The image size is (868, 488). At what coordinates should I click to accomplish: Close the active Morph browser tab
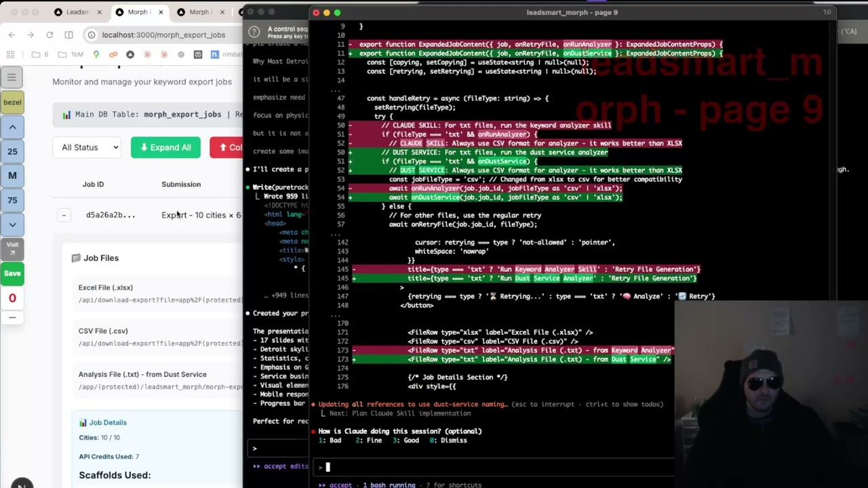pos(161,12)
